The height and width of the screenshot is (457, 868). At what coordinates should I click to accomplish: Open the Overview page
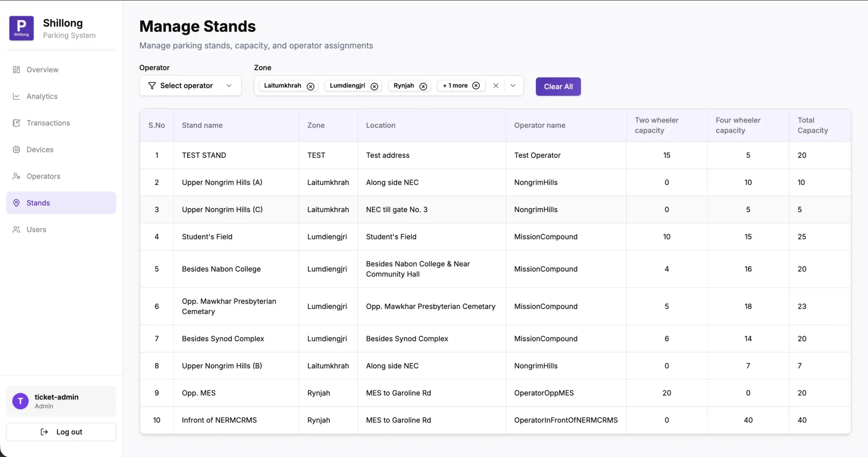point(61,70)
